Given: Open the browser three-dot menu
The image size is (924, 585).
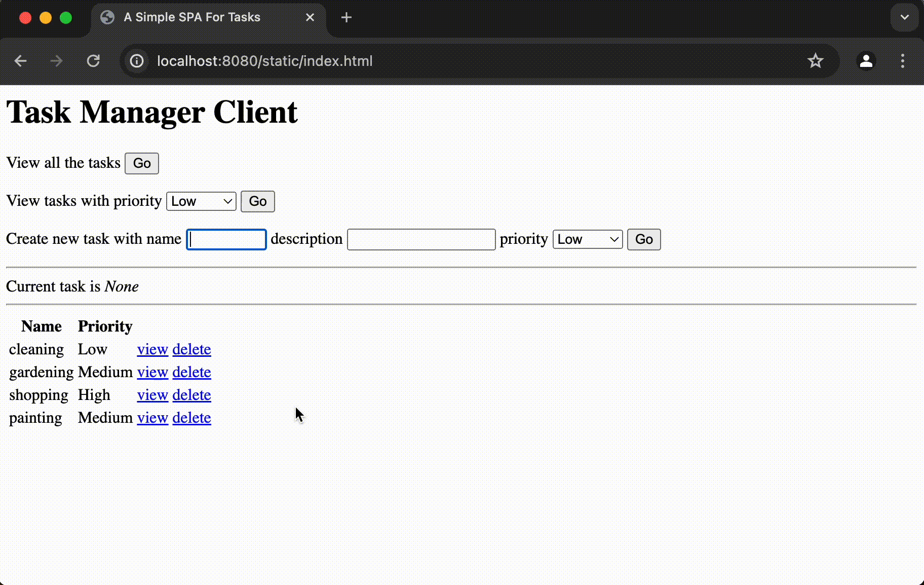Looking at the screenshot, I should coord(902,61).
